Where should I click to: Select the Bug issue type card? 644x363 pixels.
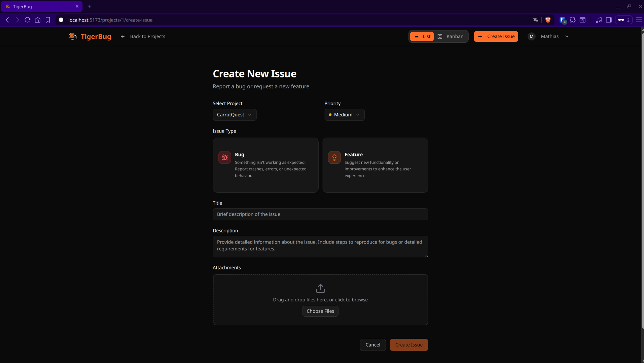click(x=265, y=165)
